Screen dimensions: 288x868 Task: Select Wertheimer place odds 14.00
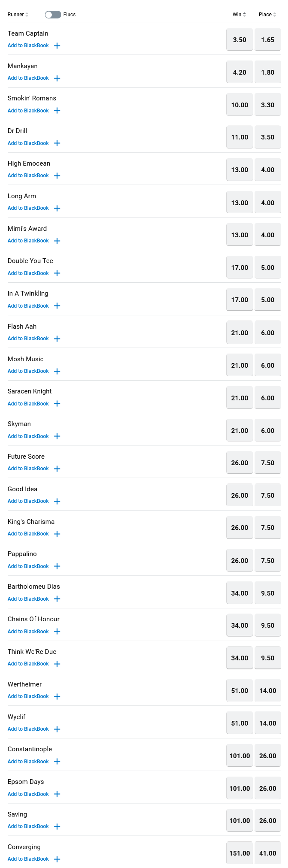click(x=268, y=690)
